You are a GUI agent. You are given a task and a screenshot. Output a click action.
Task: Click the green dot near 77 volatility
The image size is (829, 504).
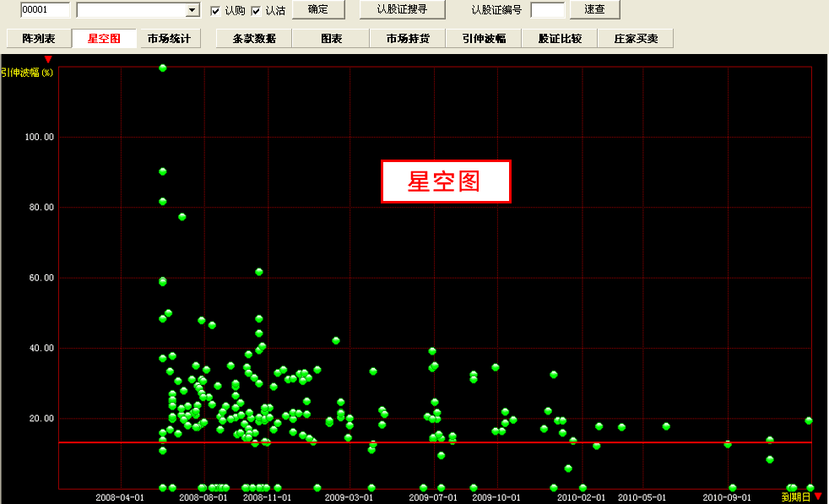pos(182,217)
